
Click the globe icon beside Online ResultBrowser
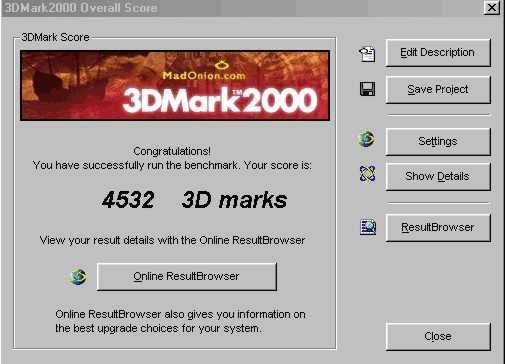[78, 276]
